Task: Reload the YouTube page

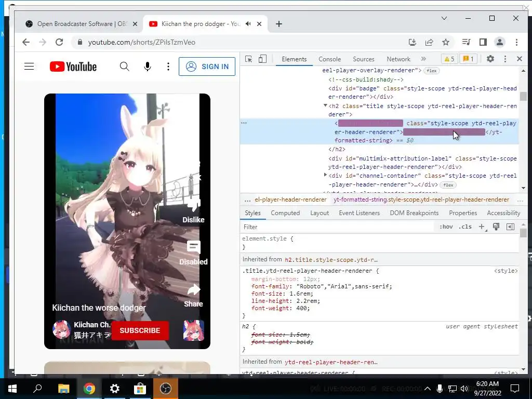Action: (x=59, y=42)
